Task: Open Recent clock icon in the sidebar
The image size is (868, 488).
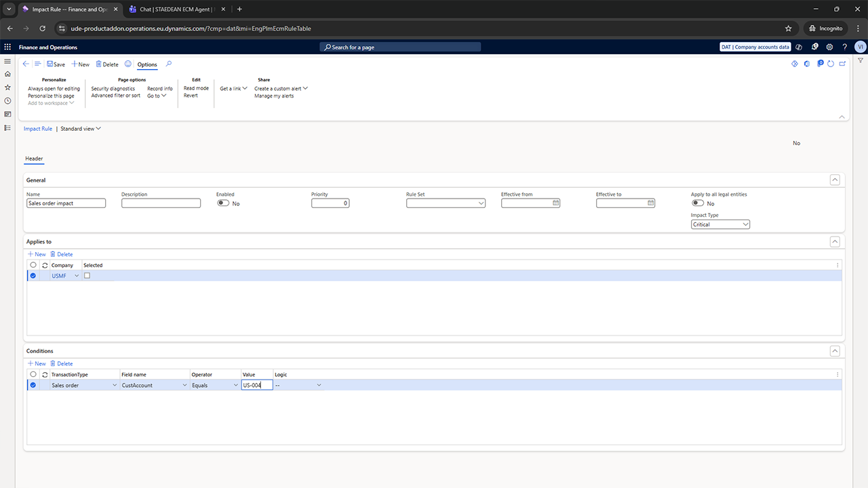Action: pyautogui.click(x=7, y=100)
